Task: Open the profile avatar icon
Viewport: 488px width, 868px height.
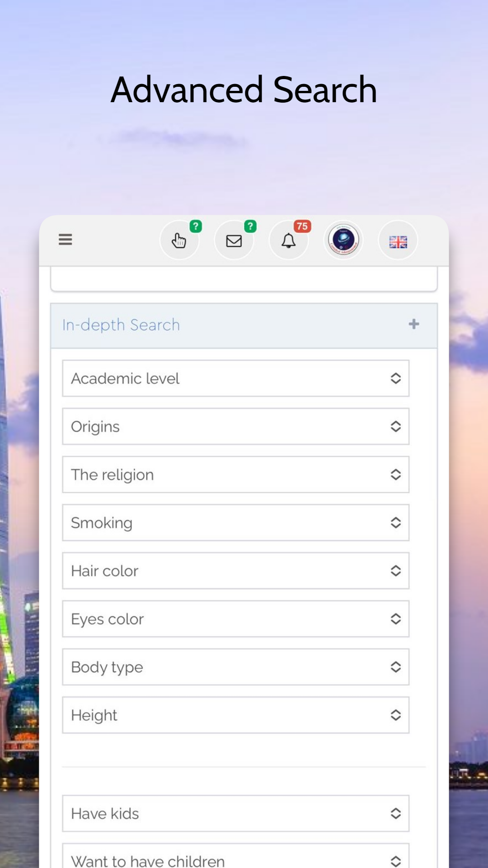Action: (343, 241)
